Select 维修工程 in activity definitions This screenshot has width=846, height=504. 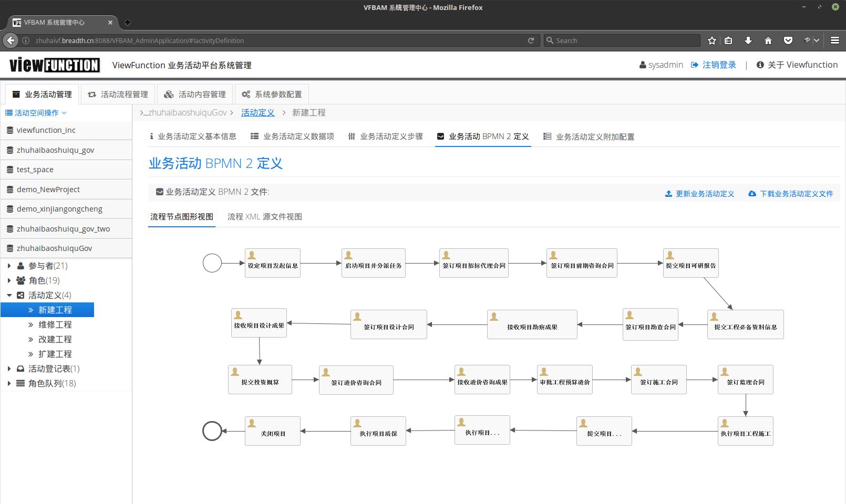(x=55, y=324)
